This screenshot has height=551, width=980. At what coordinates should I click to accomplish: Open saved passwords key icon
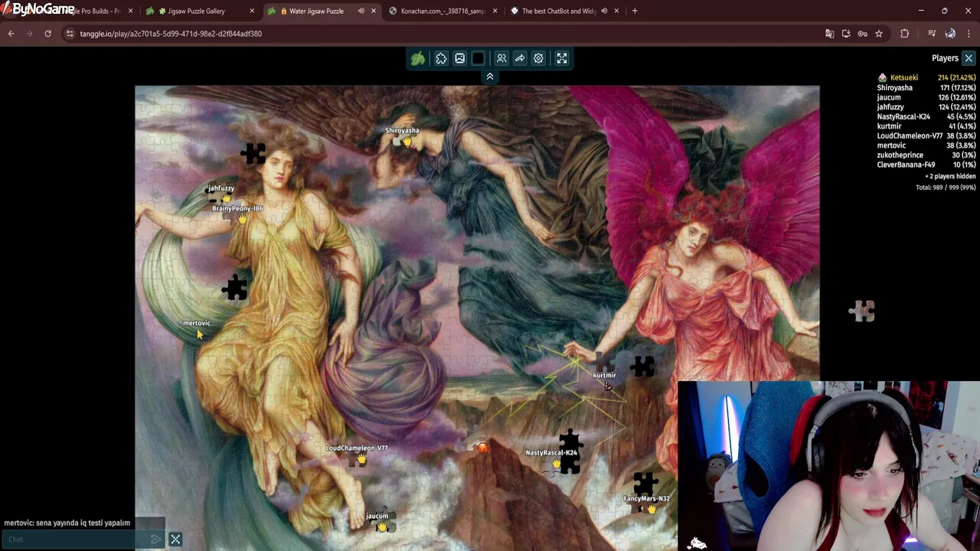(x=862, y=34)
